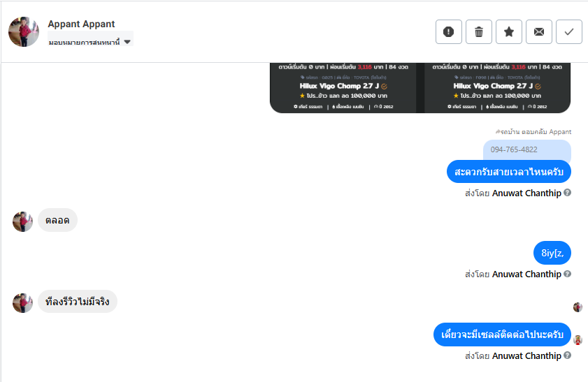Screen dimensions: 588x382
Task: Click help icon beside first Anuwat Chanthip
Action: (x=568, y=193)
